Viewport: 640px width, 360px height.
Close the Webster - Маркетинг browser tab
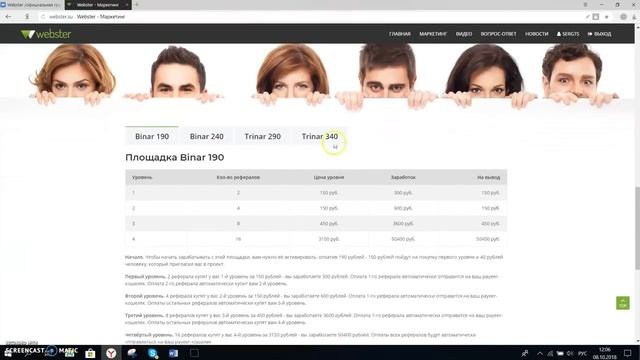127,5
